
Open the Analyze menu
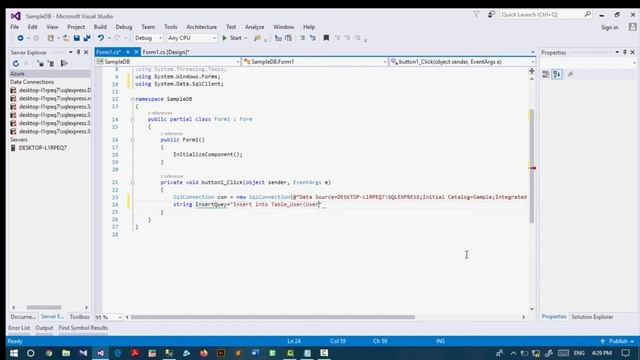point(254,27)
